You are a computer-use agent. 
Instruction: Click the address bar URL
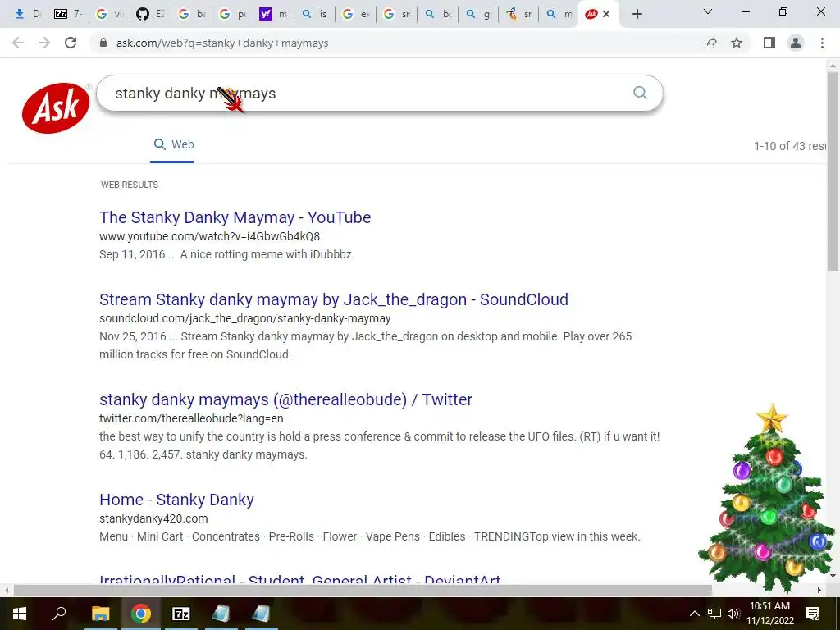coord(222,43)
